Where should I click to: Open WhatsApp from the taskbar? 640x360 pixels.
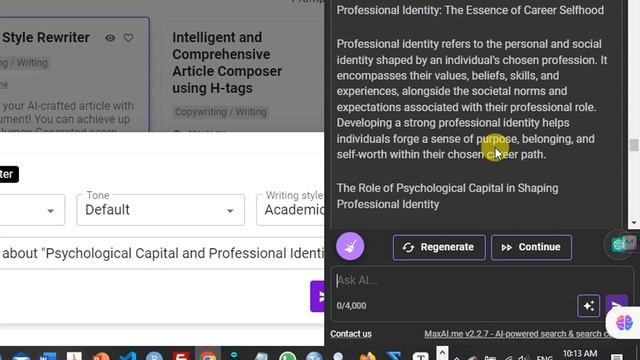coord(288,356)
